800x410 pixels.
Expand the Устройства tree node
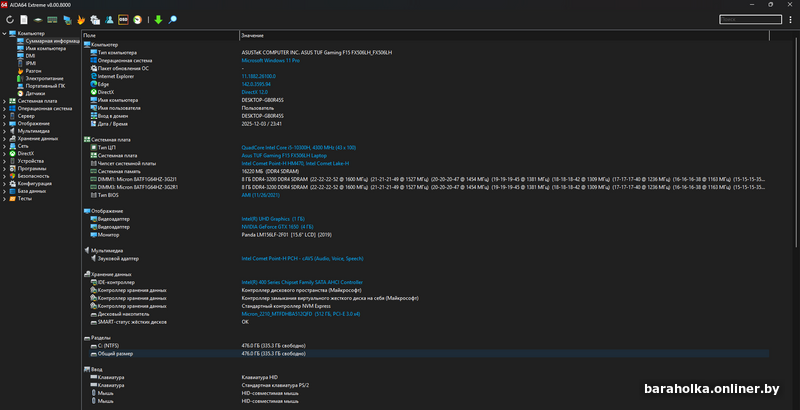point(4,161)
